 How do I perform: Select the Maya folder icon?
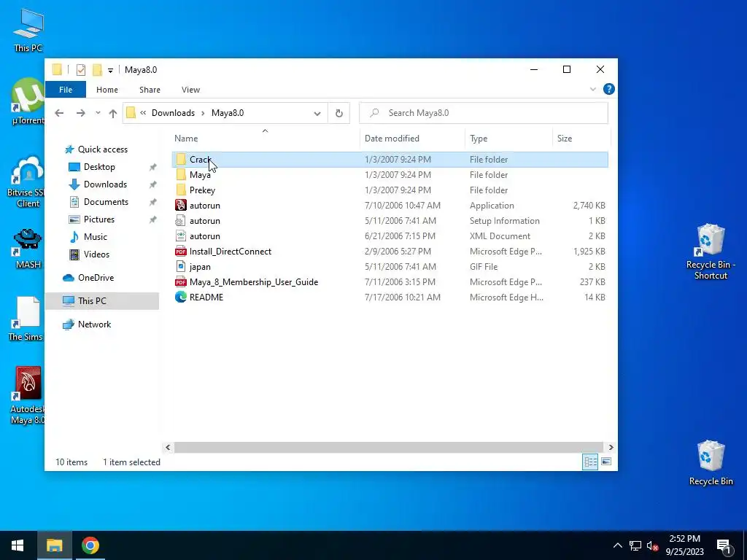[x=181, y=175]
